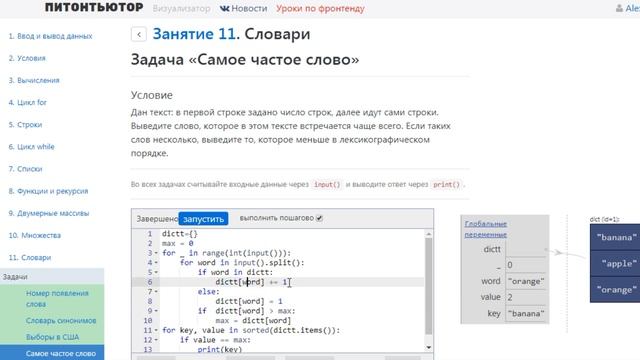Collapse the if block fold arrow on line 5
Viewport: 640px width, 360px height.
(x=156, y=272)
